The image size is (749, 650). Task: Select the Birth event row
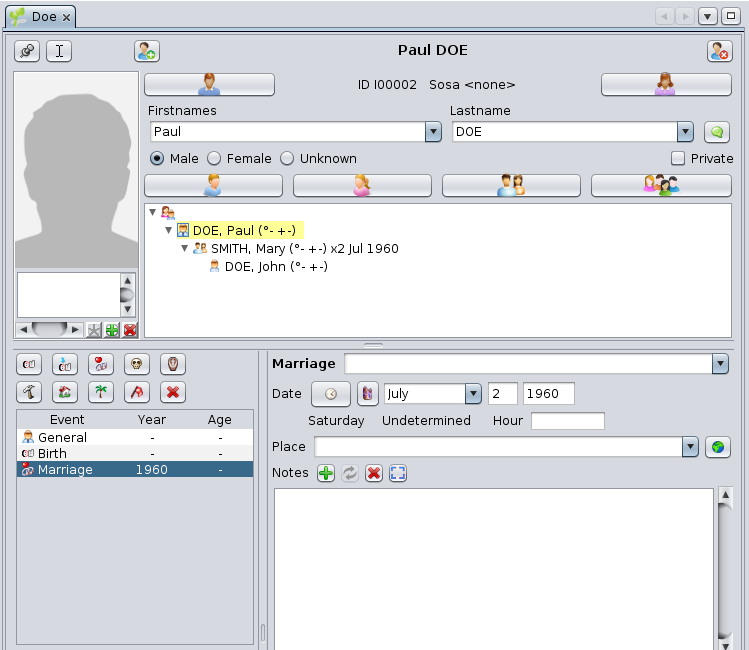click(x=135, y=453)
